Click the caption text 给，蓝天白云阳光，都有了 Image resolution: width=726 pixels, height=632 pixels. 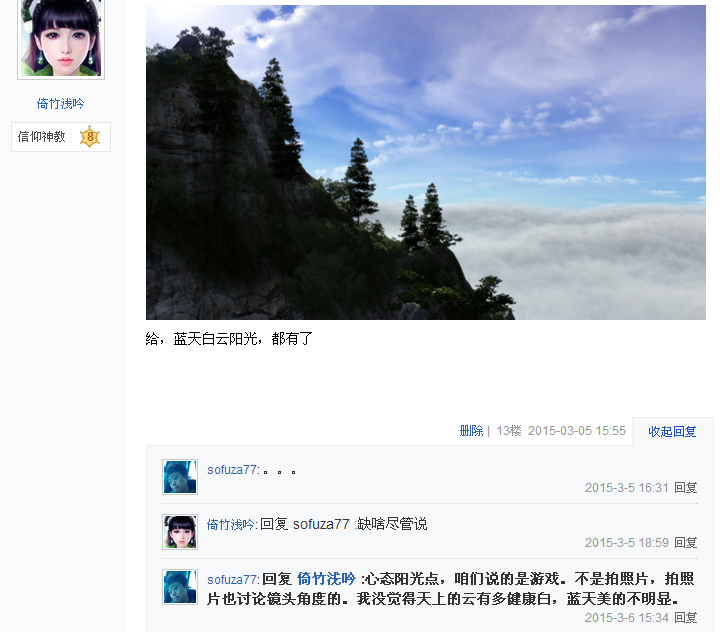coord(229,338)
